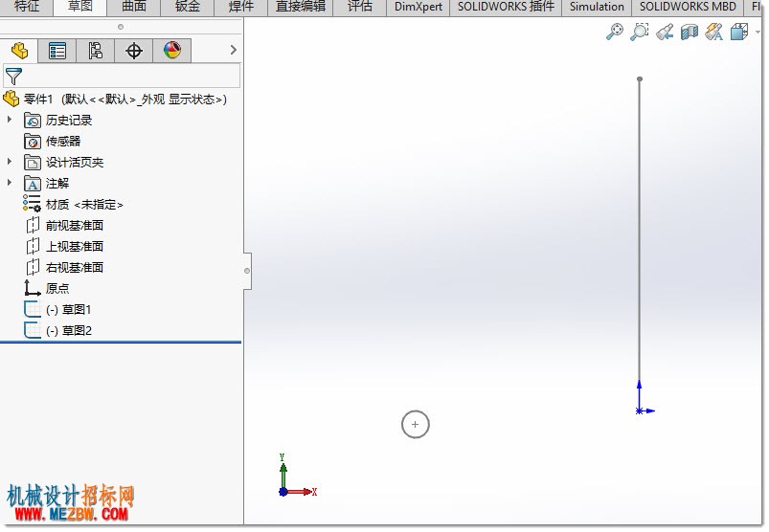The height and width of the screenshot is (532, 769).
Task: Expand the 注解 annotations node
Action: point(10,182)
